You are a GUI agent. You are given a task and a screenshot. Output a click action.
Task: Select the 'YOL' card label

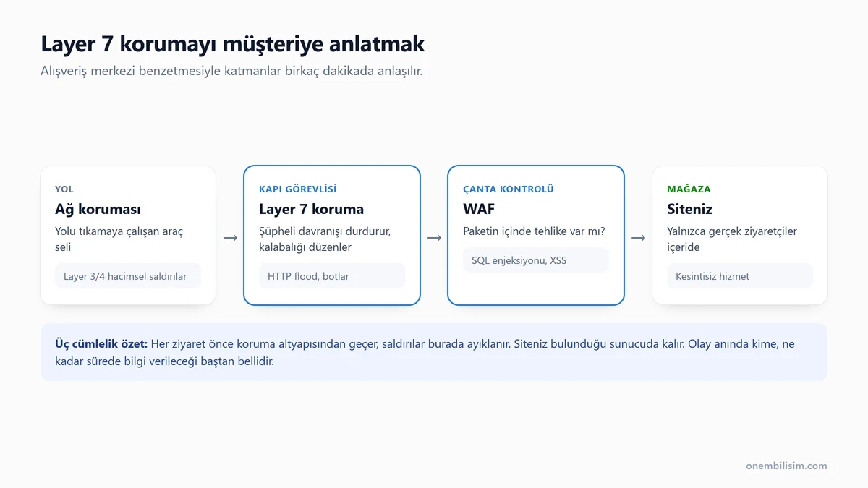(x=64, y=189)
